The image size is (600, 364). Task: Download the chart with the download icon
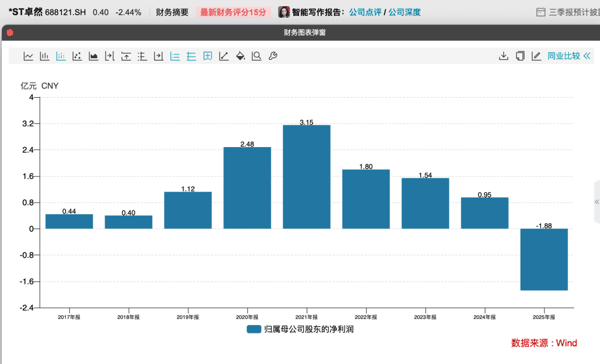point(504,56)
